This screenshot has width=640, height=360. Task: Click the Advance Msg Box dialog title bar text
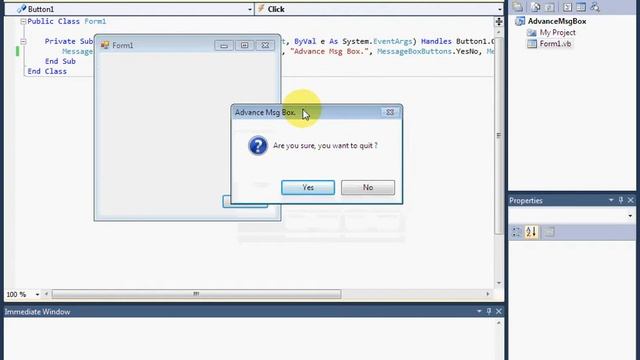tap(265, 112)
